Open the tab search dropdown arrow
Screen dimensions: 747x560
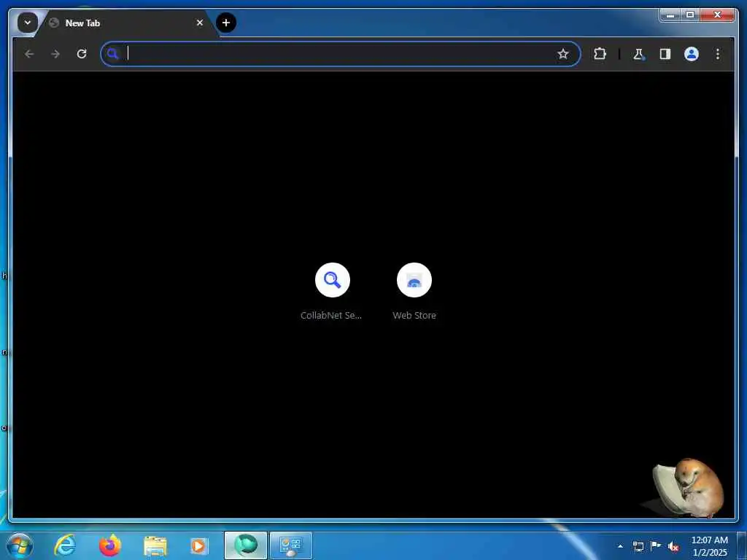28,23
